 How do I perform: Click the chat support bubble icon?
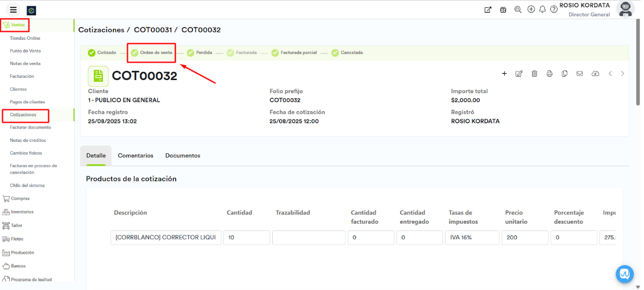(x=625, y=274)
